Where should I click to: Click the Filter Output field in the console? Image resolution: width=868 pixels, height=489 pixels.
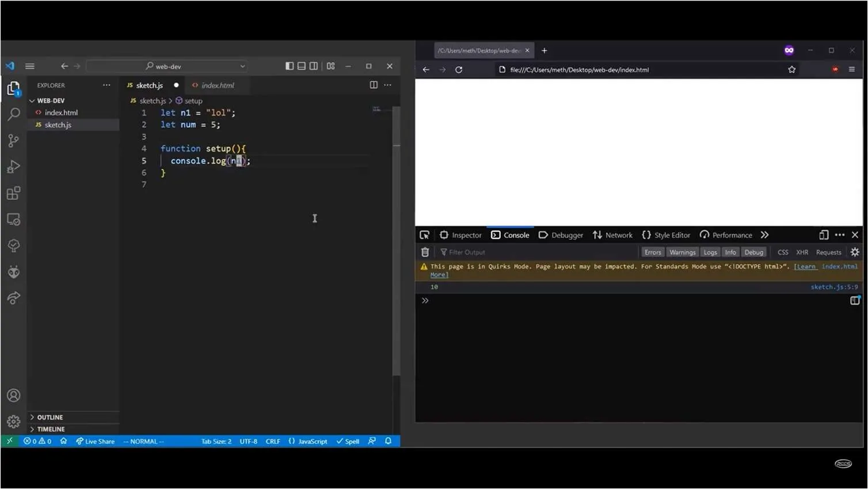pyautogui.click(x=466, y=252)
